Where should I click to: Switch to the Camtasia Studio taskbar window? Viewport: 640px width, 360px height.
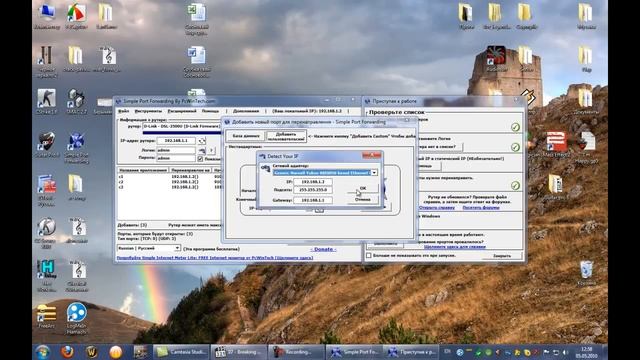(181, 352)
